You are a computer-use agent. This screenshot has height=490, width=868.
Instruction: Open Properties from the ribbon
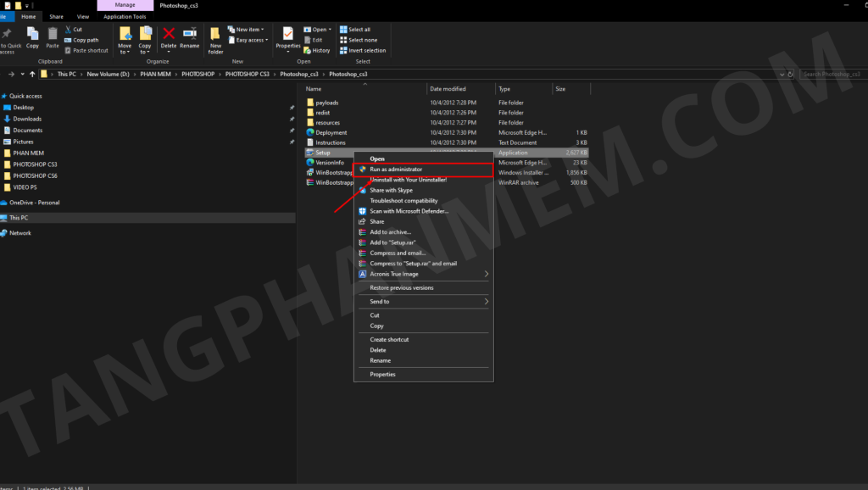click(x=288, y=37)
